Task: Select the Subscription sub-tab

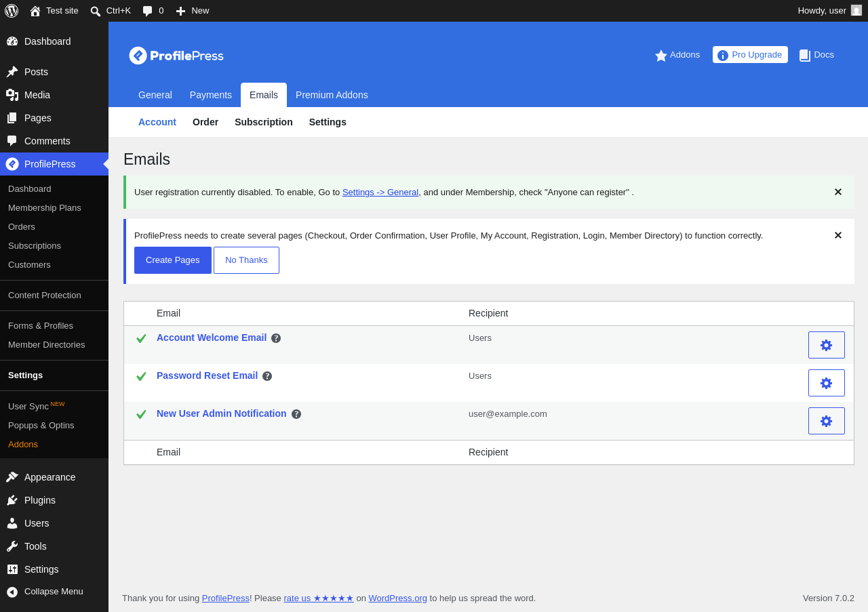Action: tap(264, 122)
